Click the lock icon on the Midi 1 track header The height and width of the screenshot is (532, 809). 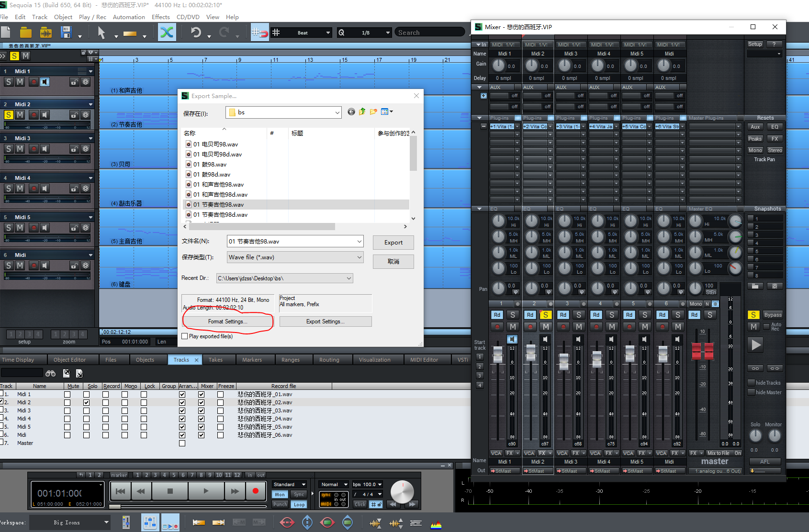tap(74, 82)
